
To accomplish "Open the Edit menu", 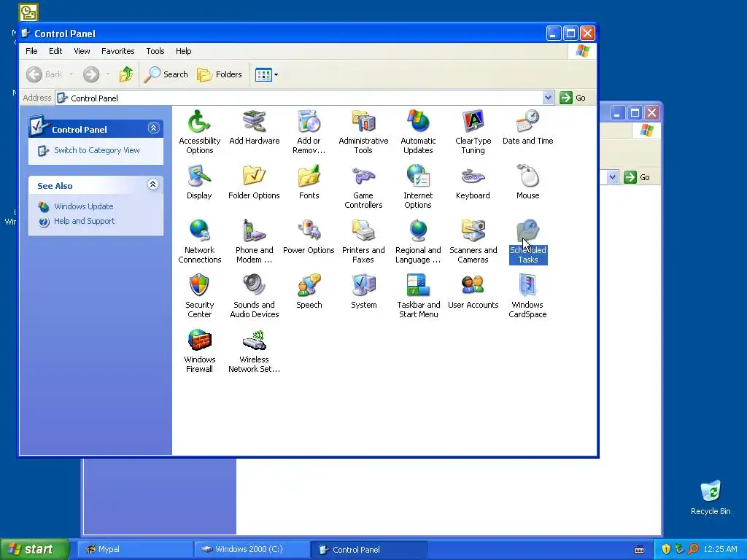I will tap(55, 51).
